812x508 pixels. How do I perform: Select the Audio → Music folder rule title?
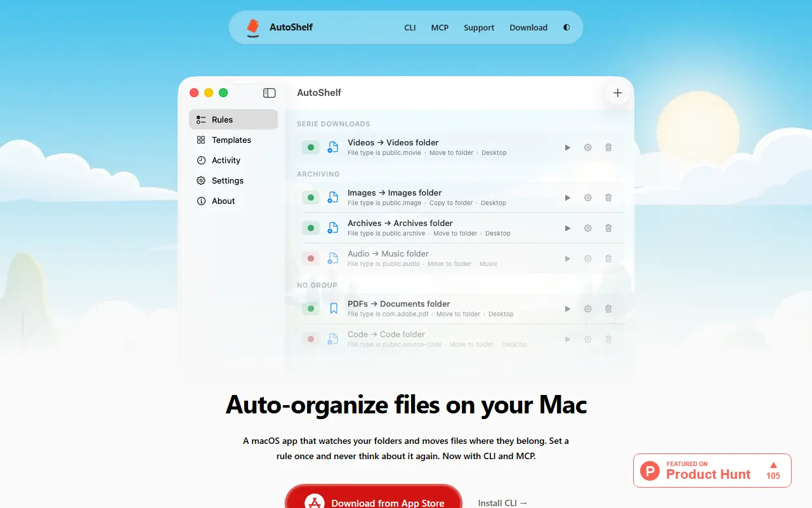[388, 253]
